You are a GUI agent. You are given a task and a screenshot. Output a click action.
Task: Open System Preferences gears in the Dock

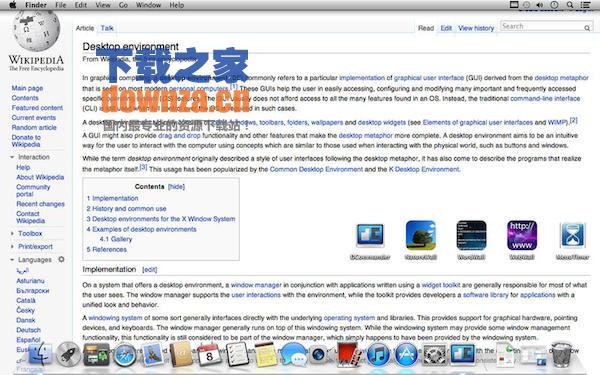[434, 355]
